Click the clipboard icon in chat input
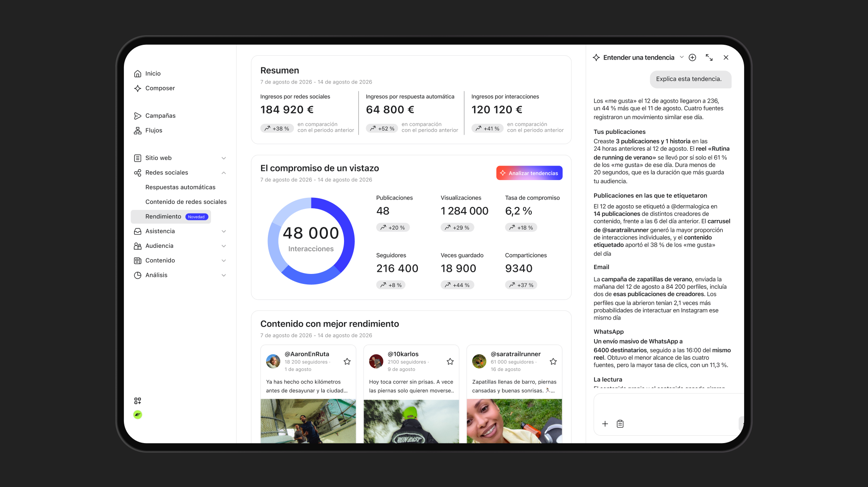Image resolution: width=868 pixels, height=487 pixels. [x=620, y=424]
